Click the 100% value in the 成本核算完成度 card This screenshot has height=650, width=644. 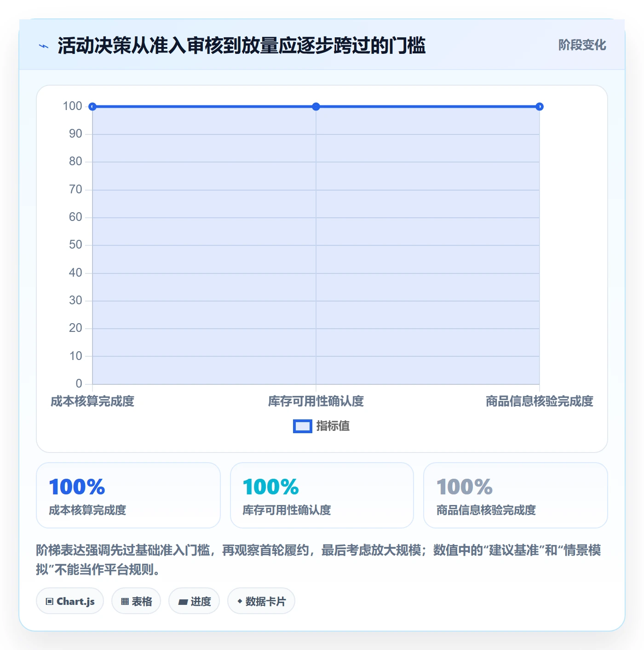click(77, 487)
